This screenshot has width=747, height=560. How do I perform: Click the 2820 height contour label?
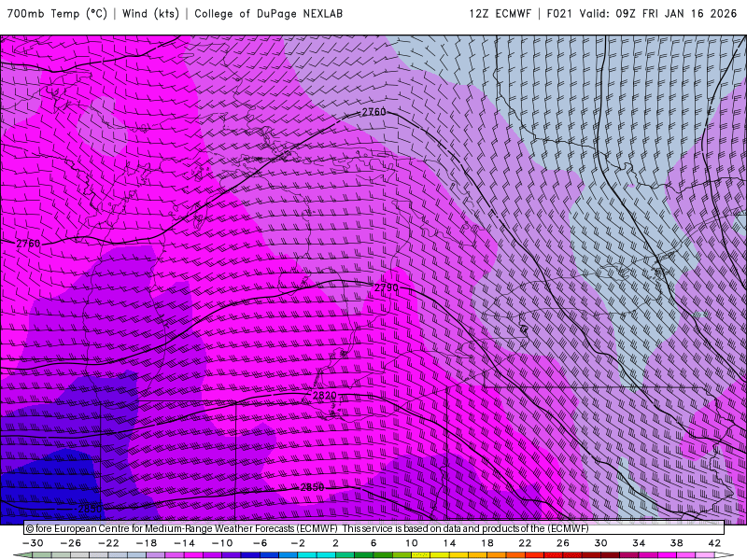point(324,395)
